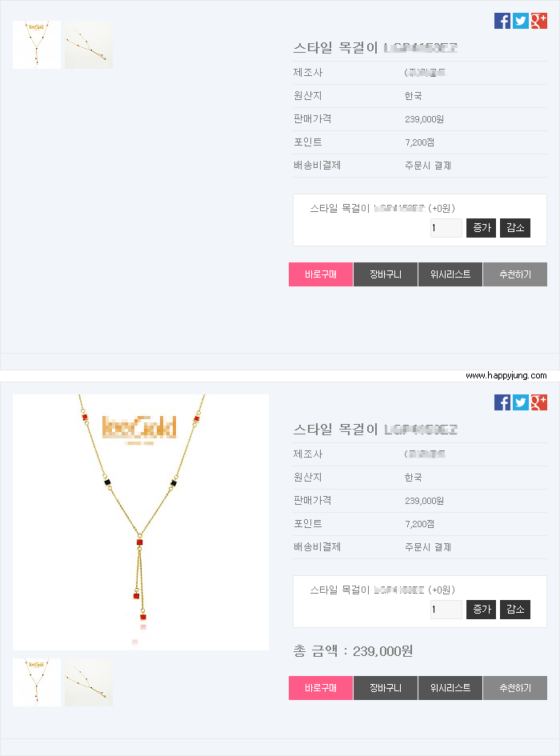This screenshot has height=756, width=560.
Task: Click the upper 위시리스트 button
Action: pyautogui.click(x=450, y=274)
